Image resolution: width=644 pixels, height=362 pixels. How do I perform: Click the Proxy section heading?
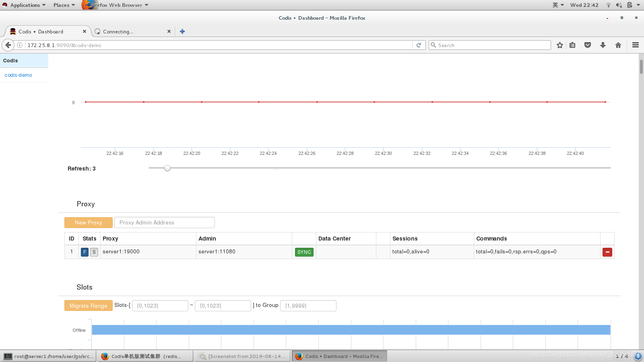(86, 204)
